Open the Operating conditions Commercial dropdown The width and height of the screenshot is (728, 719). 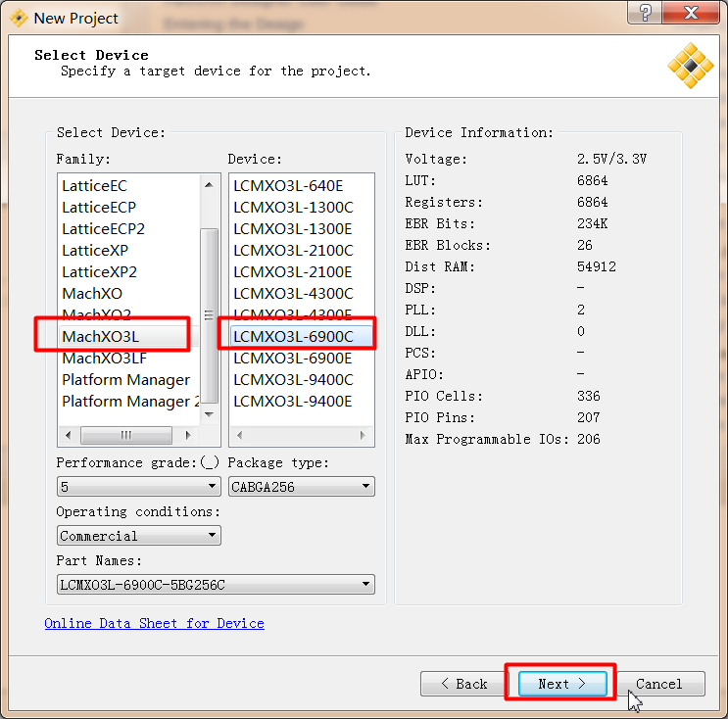[x=139, y=536]
